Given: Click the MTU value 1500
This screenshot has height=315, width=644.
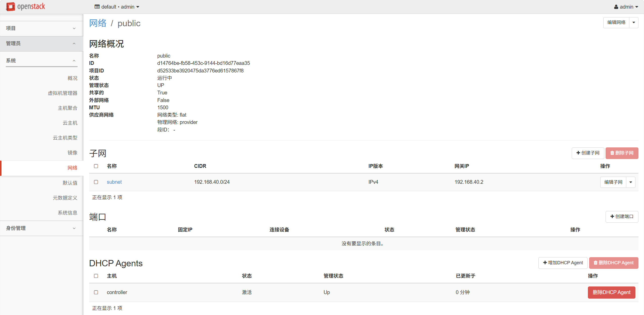Looking at the screenshot, I should (163, 108).
